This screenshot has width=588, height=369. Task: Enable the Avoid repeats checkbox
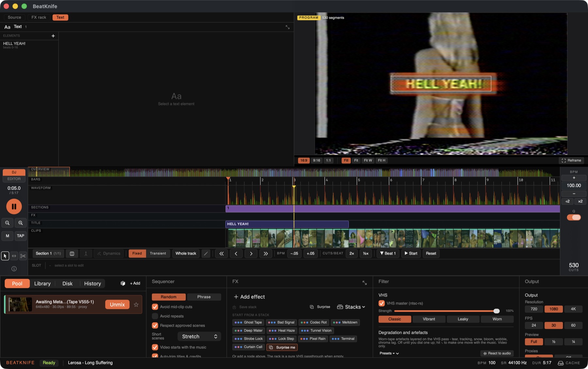tap(155, 316)
